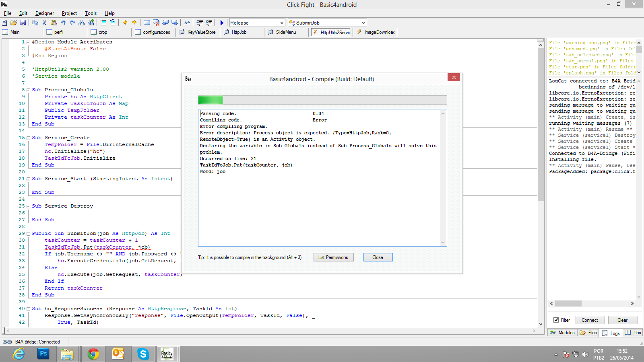The width and height of the screenshot is (644, 362).
Task: Collapse Sub hc_ResponseSuccess code block
Action: click(x=28, y=309)
